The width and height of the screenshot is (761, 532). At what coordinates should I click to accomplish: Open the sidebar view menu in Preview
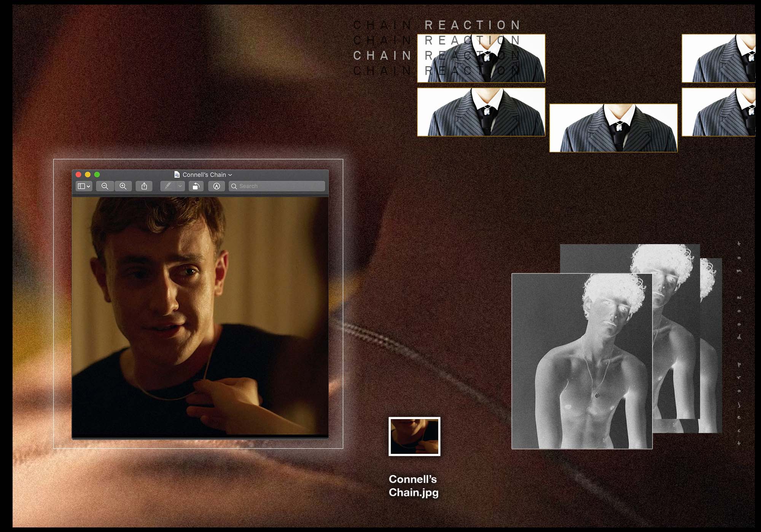(x=84, y=186)
